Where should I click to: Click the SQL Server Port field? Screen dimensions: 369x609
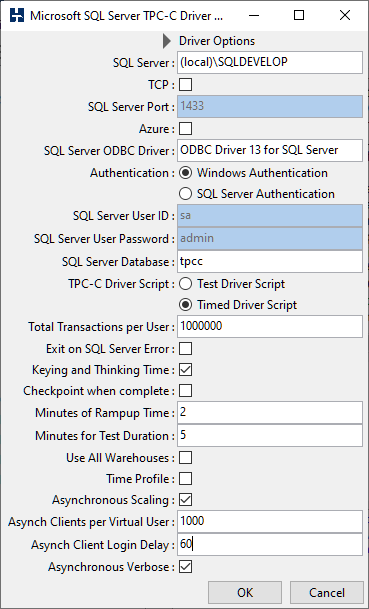[x=270, y=106]
